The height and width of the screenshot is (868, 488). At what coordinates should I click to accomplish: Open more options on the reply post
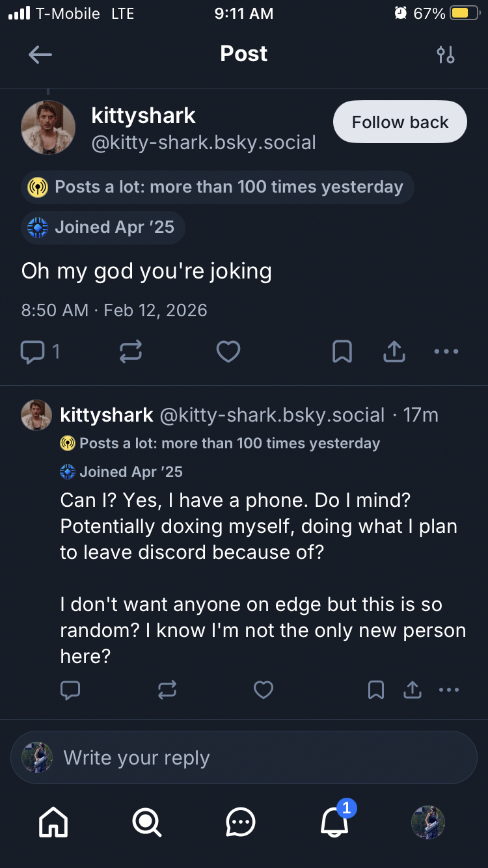[x=449, y=690]
